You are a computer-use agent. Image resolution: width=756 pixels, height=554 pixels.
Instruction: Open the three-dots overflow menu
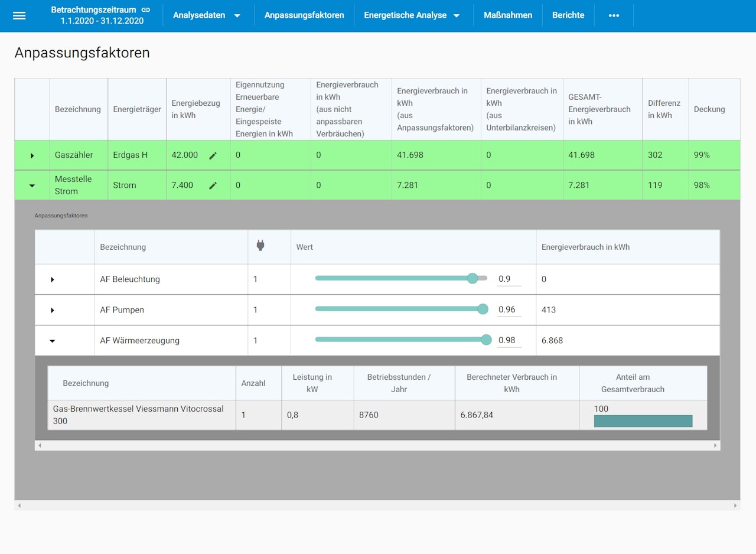pyautogui.click(x=614, y=15)
